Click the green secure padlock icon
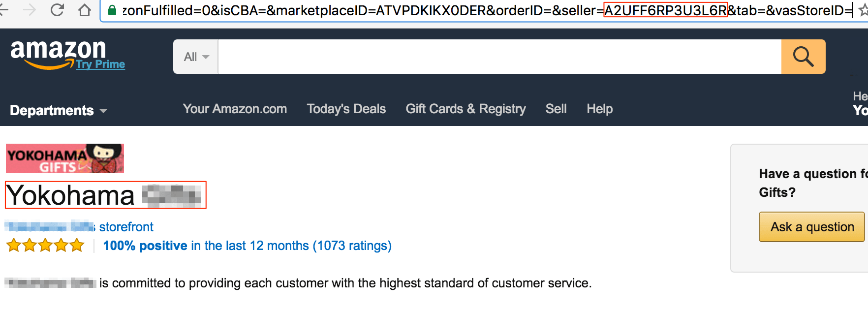Screen dimensions: 868x311 click(112, 10)
